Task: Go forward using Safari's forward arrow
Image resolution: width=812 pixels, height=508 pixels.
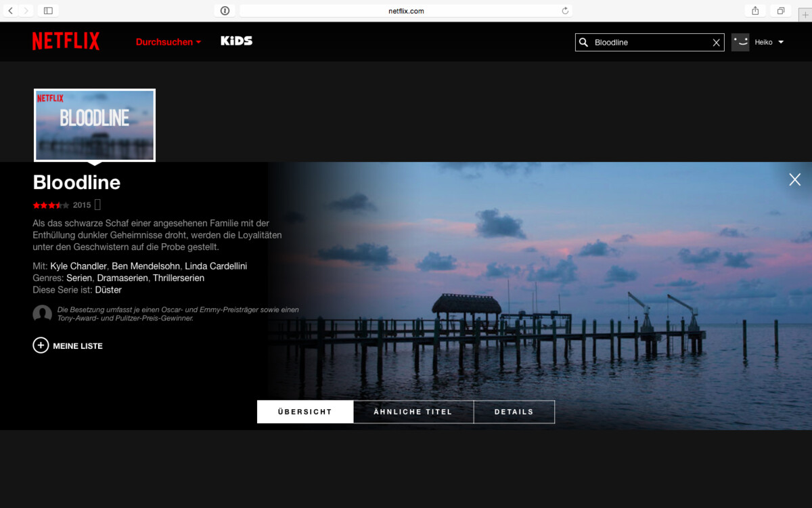Action: (26, 11)
